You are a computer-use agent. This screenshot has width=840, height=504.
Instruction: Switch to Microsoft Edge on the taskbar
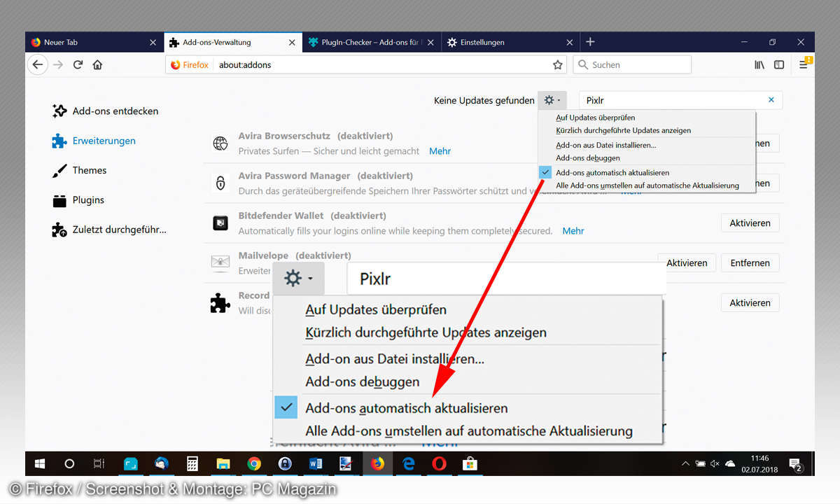[x=408, y=463]
